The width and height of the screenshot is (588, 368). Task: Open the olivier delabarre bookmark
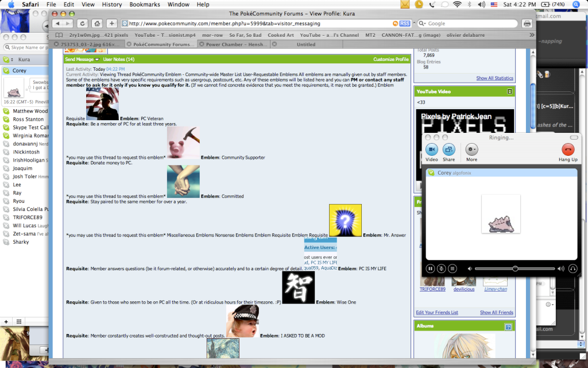(x=465, y=35)
